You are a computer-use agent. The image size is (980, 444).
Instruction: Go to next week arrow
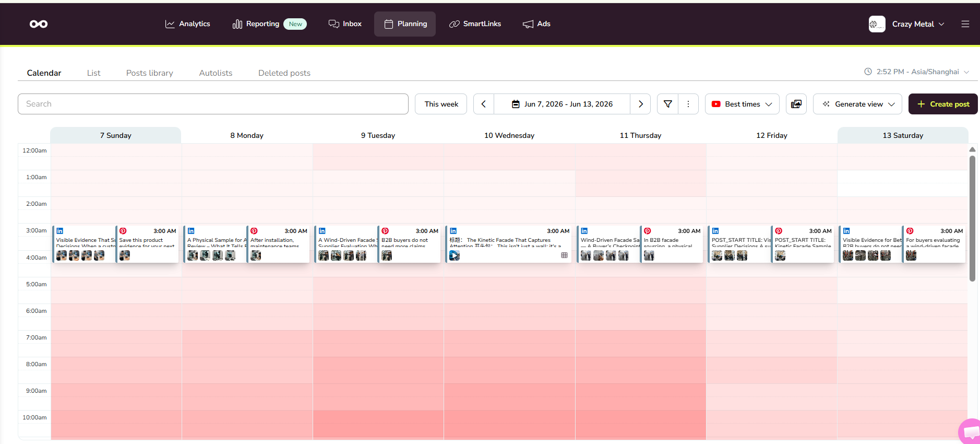pyautogui.click(x=640, y=104)
